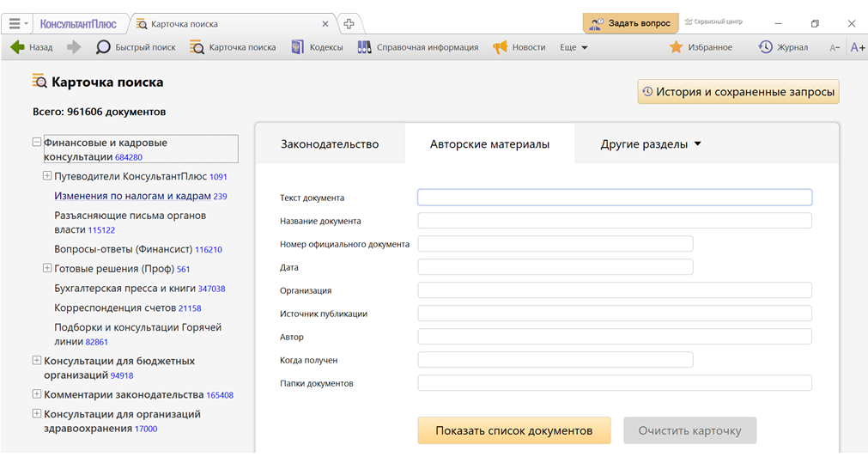Collapse Финансовые и кадровые консультации node
This screenshot has width=868, height=457.
37,143
